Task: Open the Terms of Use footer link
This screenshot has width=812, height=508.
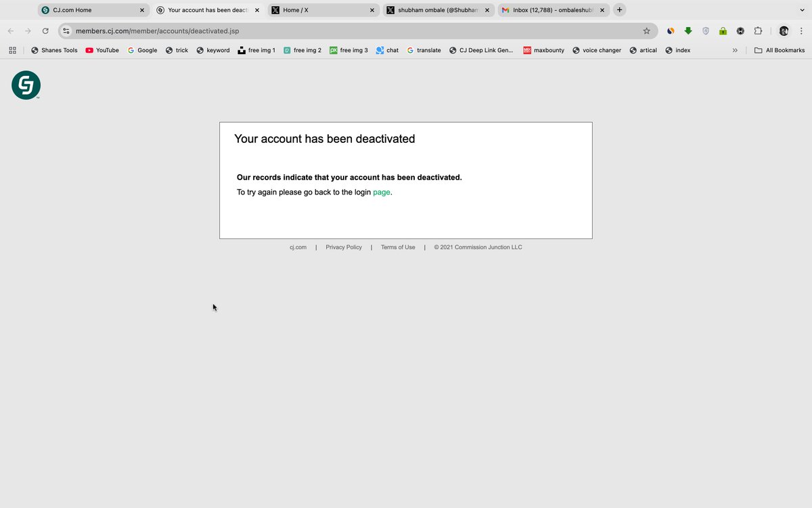Action: click(398, 247)
